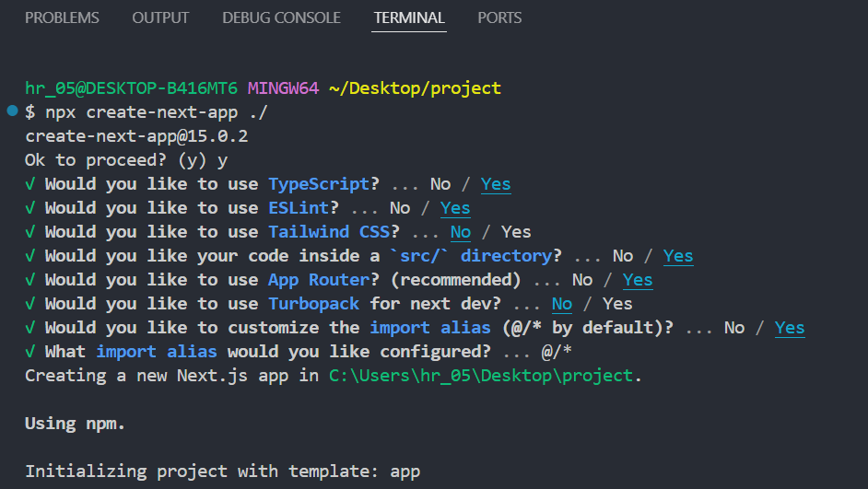
Task: Click underlined Yes on customize import alias line
Action: pyautogui.click(x=790, y=328)
